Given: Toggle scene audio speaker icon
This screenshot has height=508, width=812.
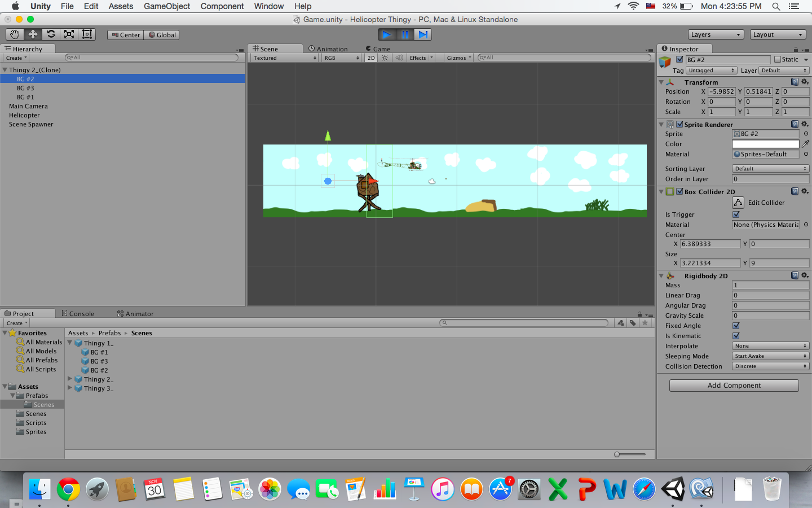Looking at the screenshot, I should click(x=399, y=58).
